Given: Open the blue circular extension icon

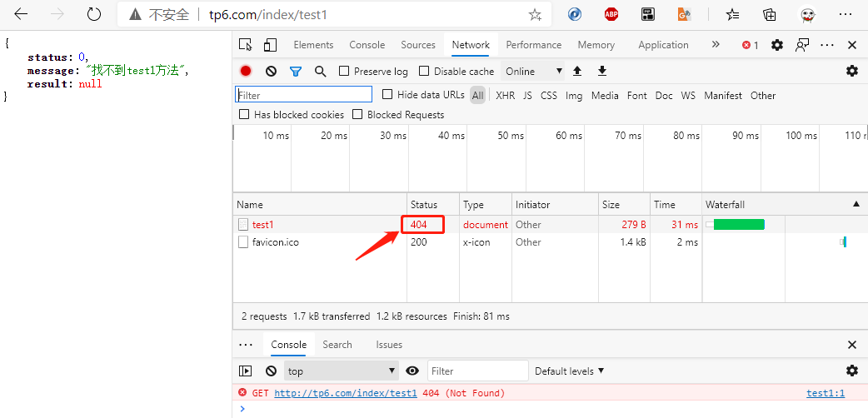Looking at the screenshot, I should pyautogui.click(x=575, y=15).
